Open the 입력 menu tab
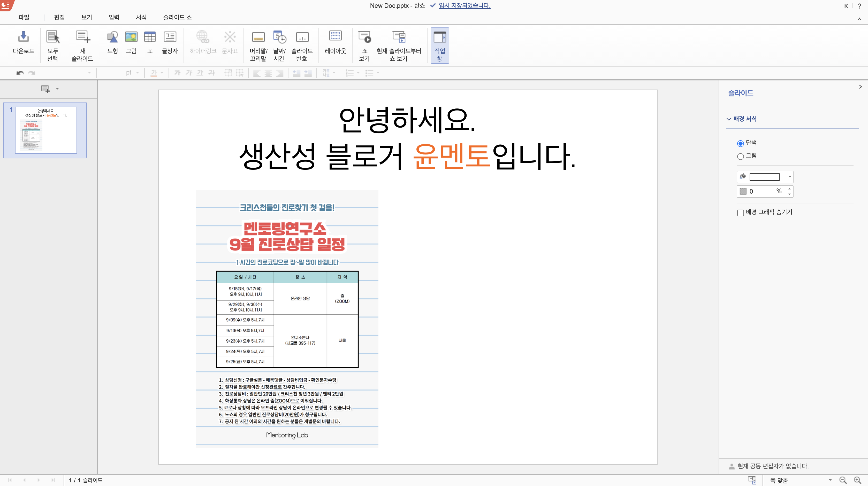 (114, 17)
